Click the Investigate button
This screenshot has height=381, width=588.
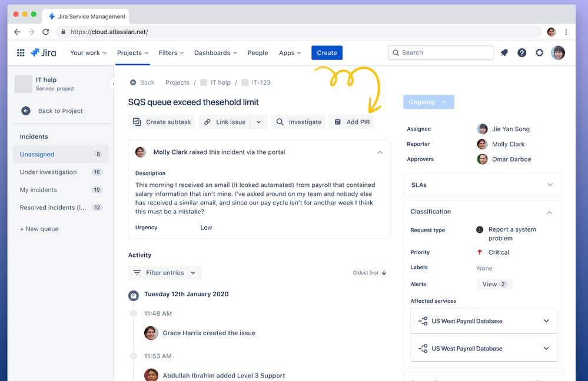(x=298, y=122)
